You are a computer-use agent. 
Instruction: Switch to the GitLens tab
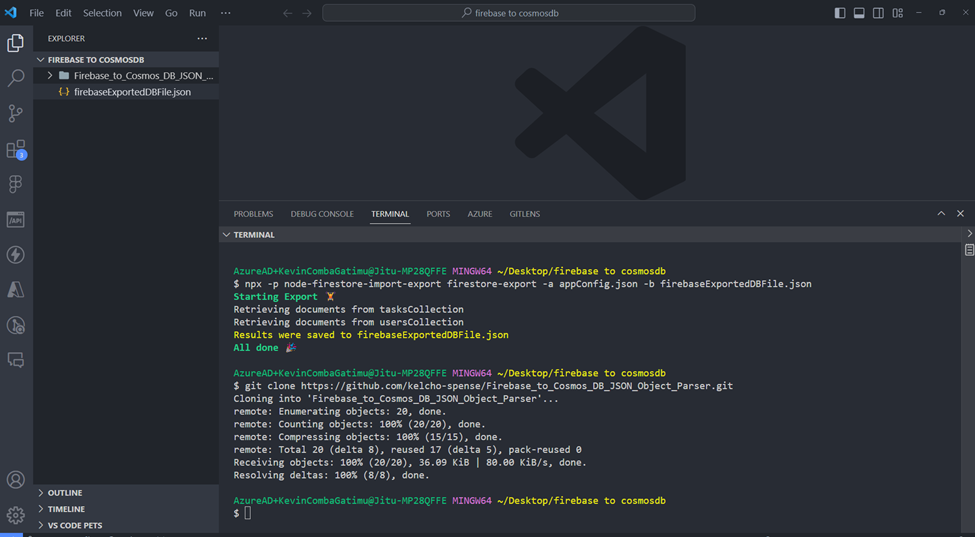[x=525, y=214]
